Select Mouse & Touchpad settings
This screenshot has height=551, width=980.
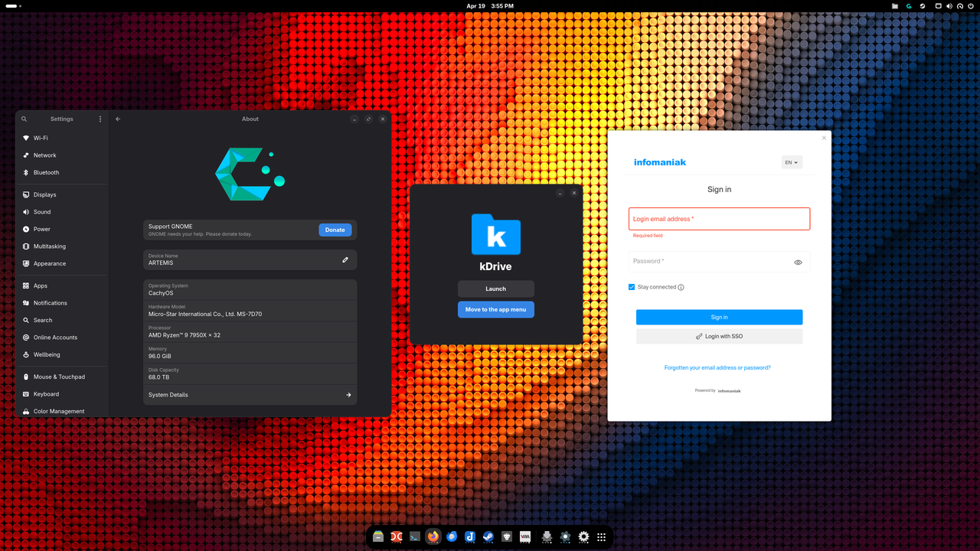click(61, 377)
